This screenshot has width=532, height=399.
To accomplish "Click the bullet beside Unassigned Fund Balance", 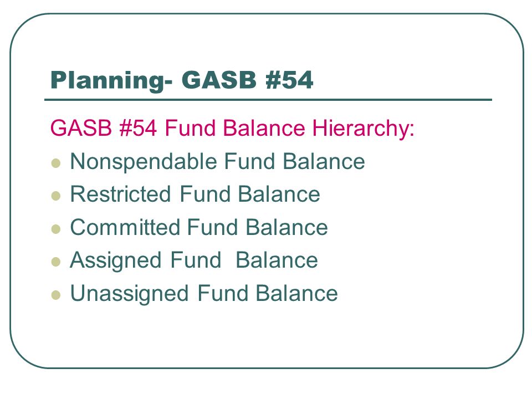I will coord(56,295).
